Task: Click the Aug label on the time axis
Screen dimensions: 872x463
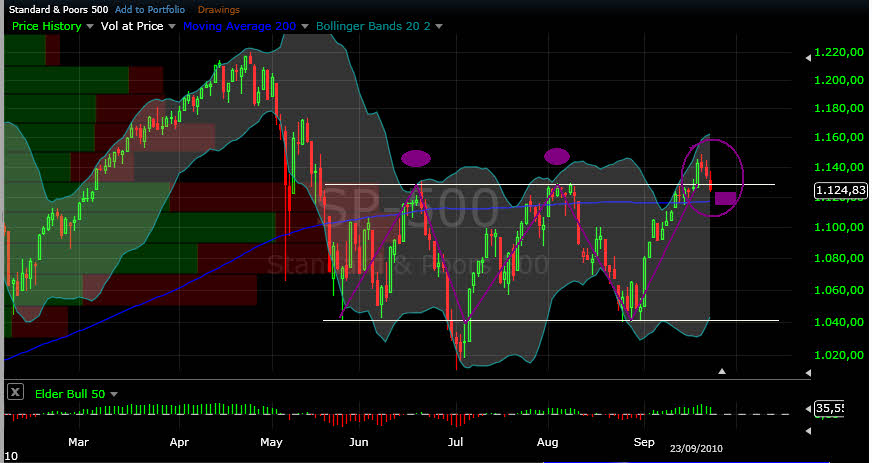Action: point(548,442)
